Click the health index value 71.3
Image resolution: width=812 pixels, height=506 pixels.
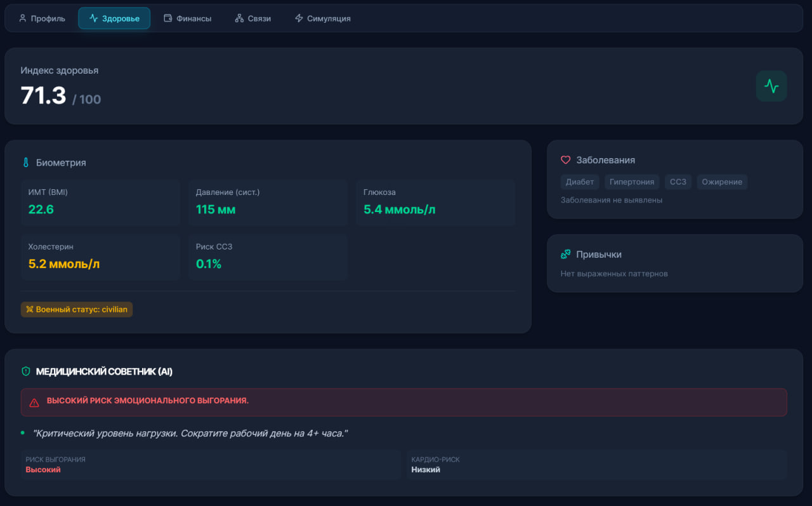point(43,95)
